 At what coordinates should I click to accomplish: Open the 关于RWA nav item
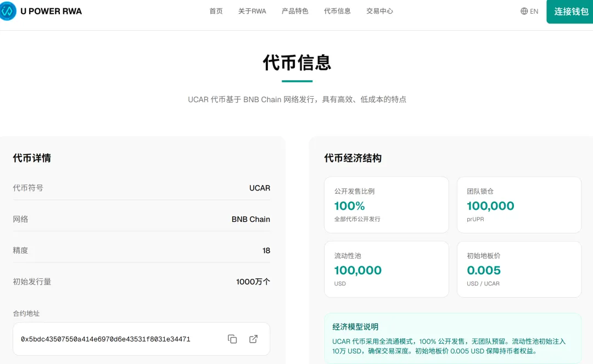[252, 12]
